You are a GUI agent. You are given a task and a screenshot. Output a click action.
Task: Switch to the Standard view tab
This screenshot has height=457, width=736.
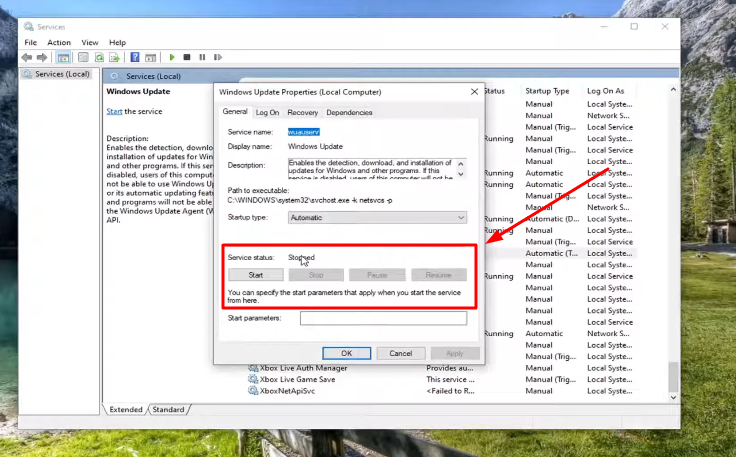(169, 409)
